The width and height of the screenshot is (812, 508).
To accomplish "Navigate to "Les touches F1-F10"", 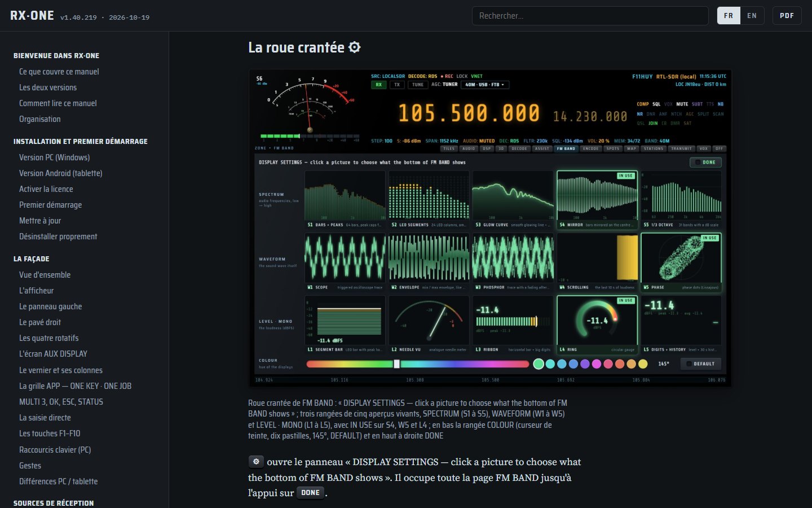I will tap(50, 433).
